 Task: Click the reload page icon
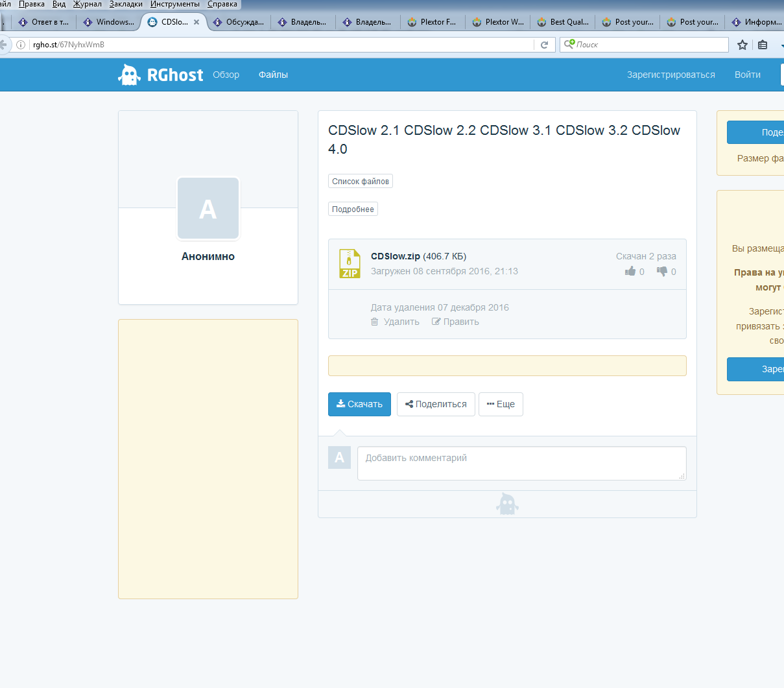(x=544, y=45)
